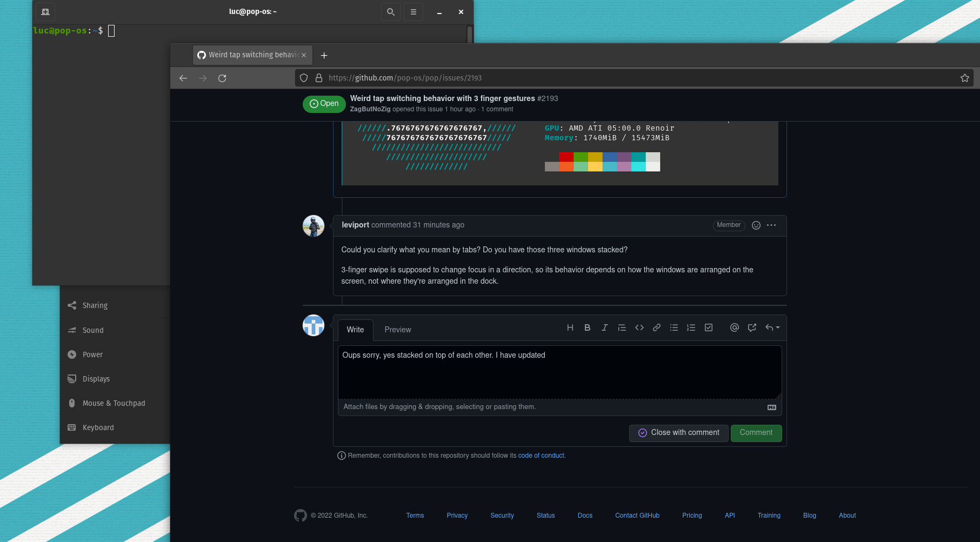Open Keyboard settings in the sidebar
This screenshot has height=542, width=980.
pos(115,427)
